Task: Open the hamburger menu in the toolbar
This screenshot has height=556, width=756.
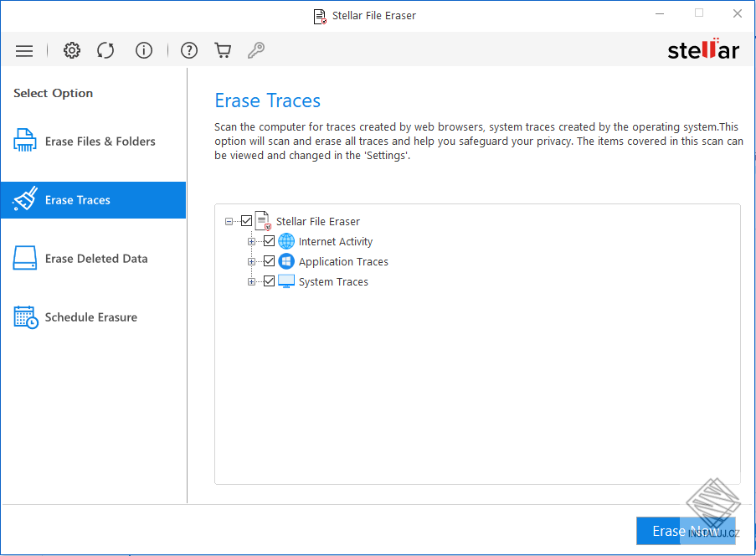Action: click(x=24, y=50)
